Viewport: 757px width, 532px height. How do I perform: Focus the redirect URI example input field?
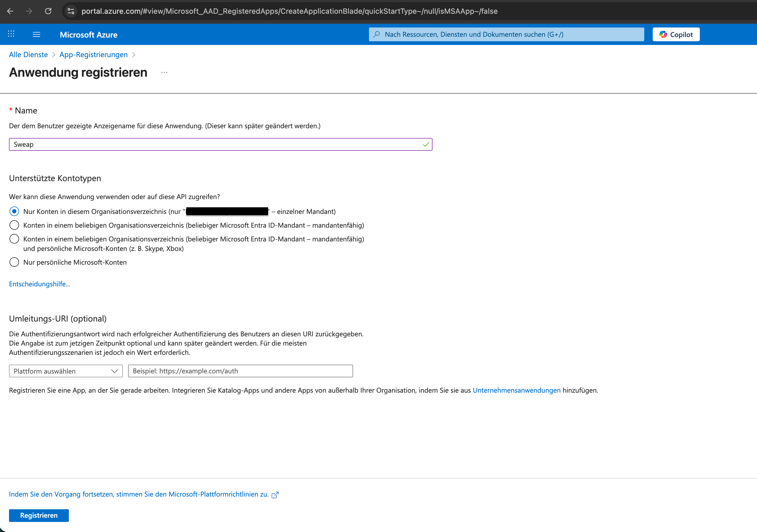tap(240, 371)
